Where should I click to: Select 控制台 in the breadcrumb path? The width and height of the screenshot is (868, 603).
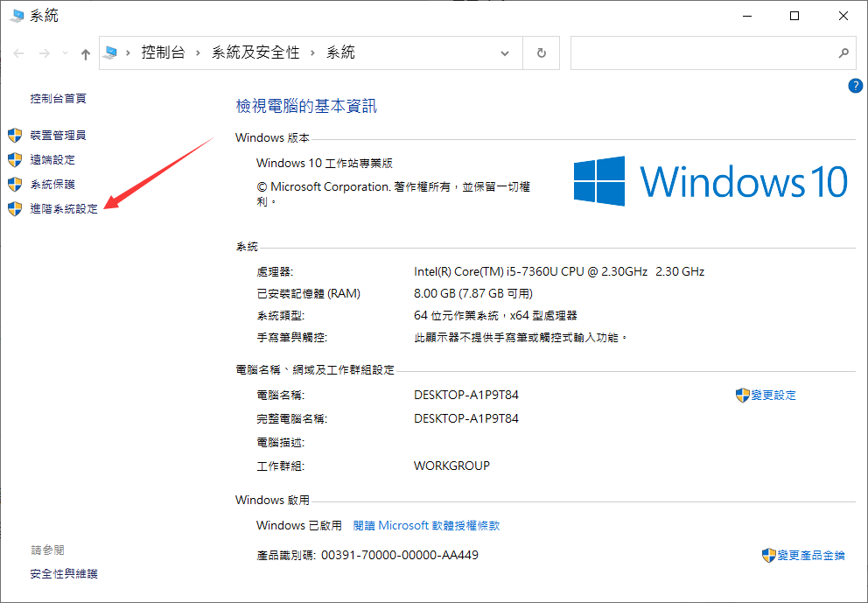pos(163,53)
